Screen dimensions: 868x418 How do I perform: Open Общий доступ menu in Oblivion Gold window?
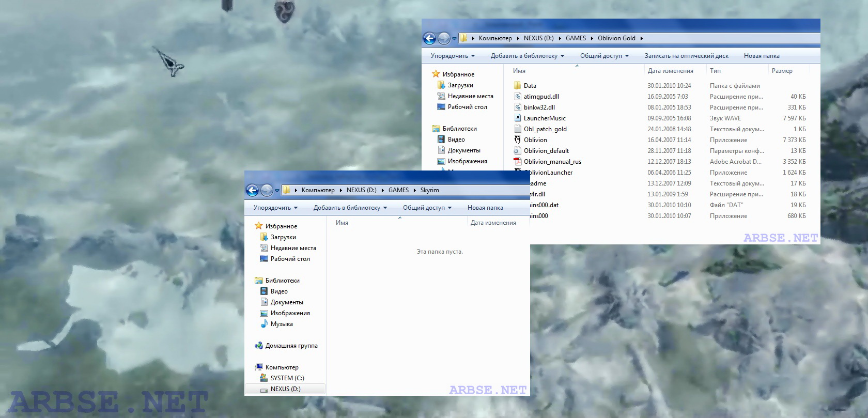coord(605,56)
